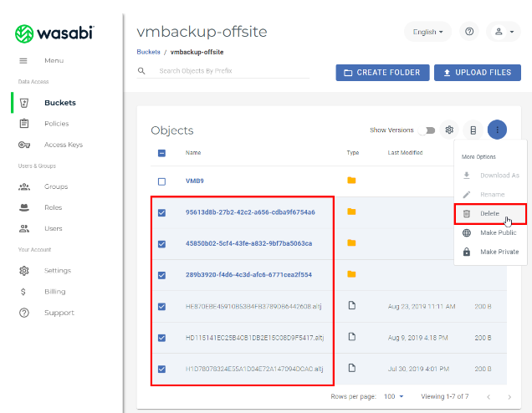
Task: Click the Search Objects By Prefix field
Action: pyautogui.click(x=230, y=71)
